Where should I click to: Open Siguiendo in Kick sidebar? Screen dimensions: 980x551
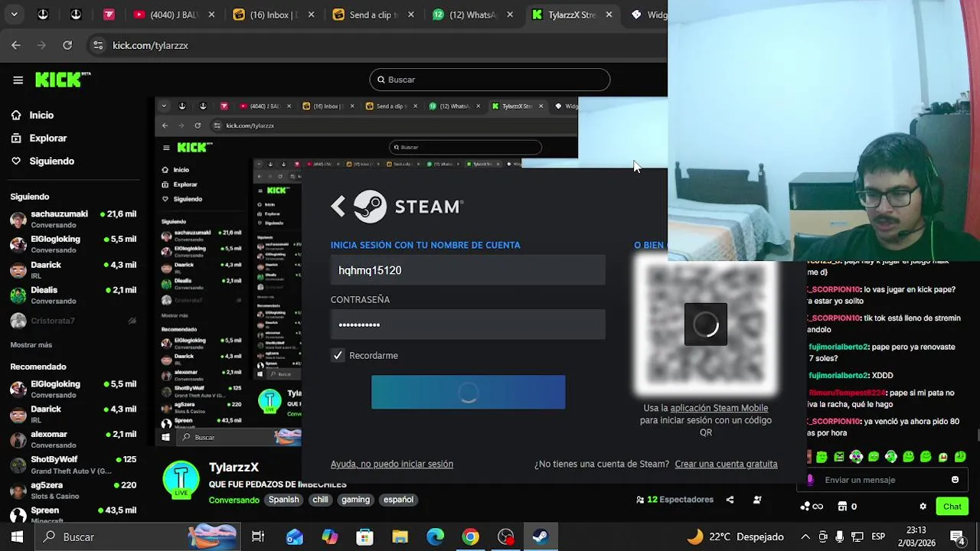tap(51, 161)
